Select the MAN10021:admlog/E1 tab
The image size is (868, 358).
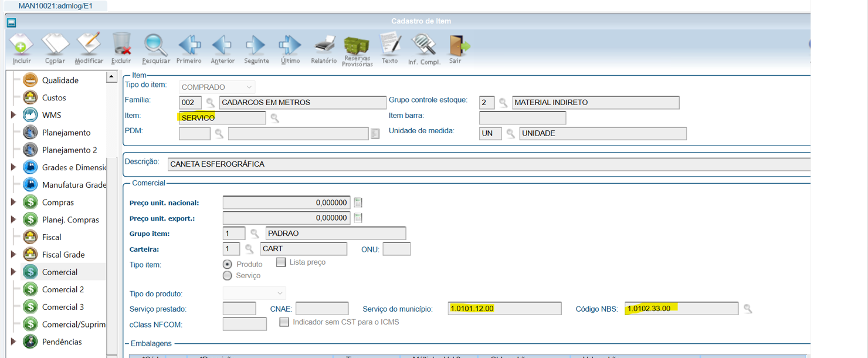[55, 6]
